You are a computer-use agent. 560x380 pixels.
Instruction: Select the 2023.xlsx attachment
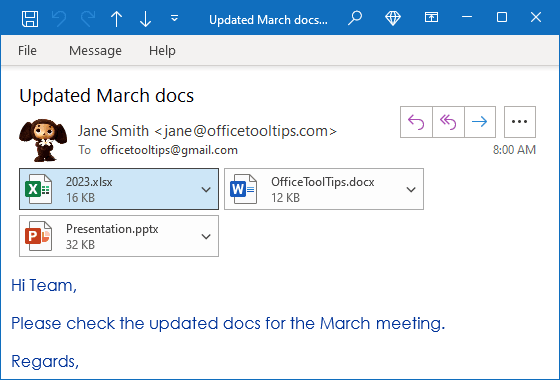119,189
